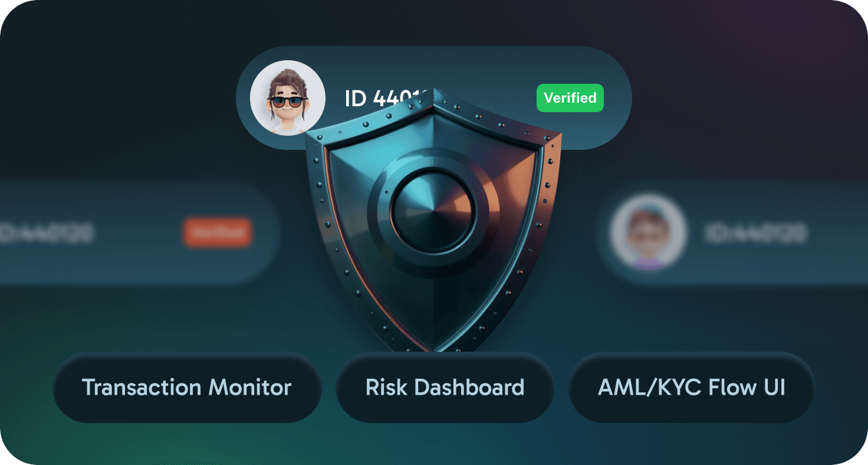Select the Risk Dashboard pill
Image resolution: width=868 pixels, height=465 pixels.
[x=445, y=388]
